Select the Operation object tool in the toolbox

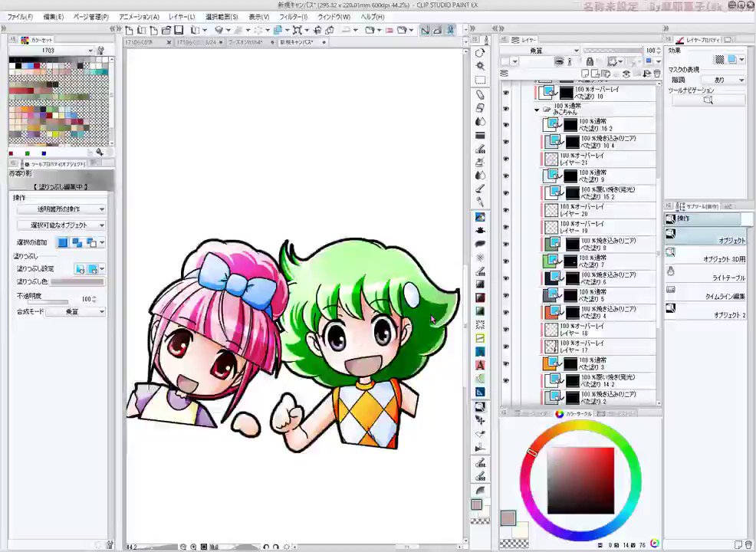[x=480, y=407]
